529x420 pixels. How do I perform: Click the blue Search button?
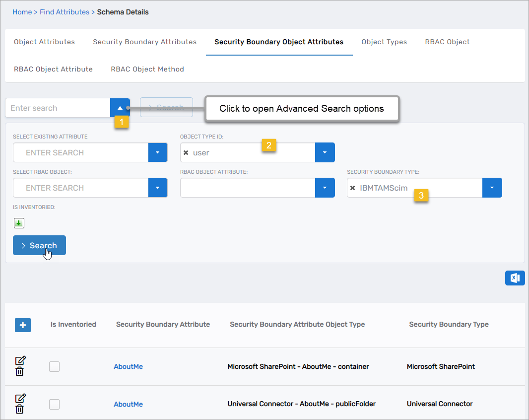tap(39, 245)
